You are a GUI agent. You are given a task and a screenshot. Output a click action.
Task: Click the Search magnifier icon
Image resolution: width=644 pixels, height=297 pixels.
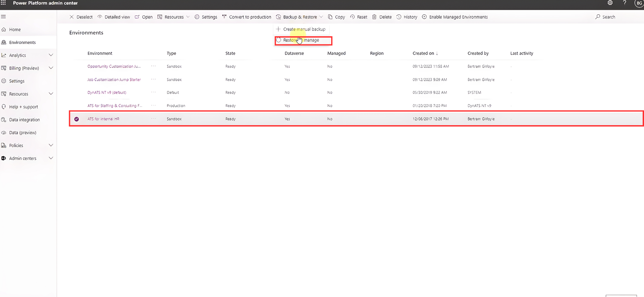point(598,17)
